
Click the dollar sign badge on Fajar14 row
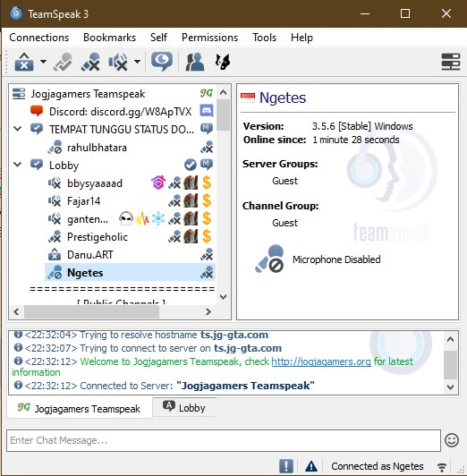click(x=207, y=201)
